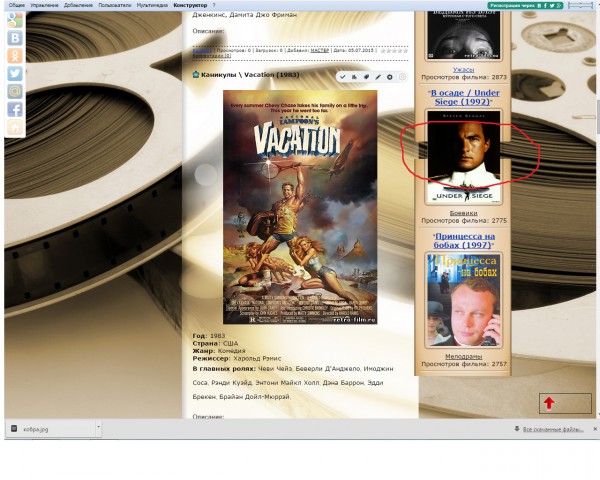Open the Конструктор menu
Image resolution: width=600 pixels, height=480 pixels.
(x=190, y=5)
